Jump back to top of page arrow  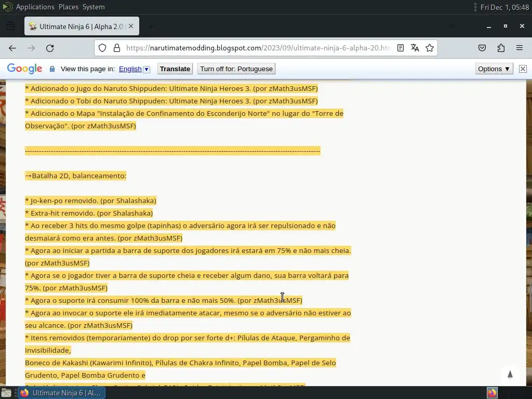click(x=510, y=374)
